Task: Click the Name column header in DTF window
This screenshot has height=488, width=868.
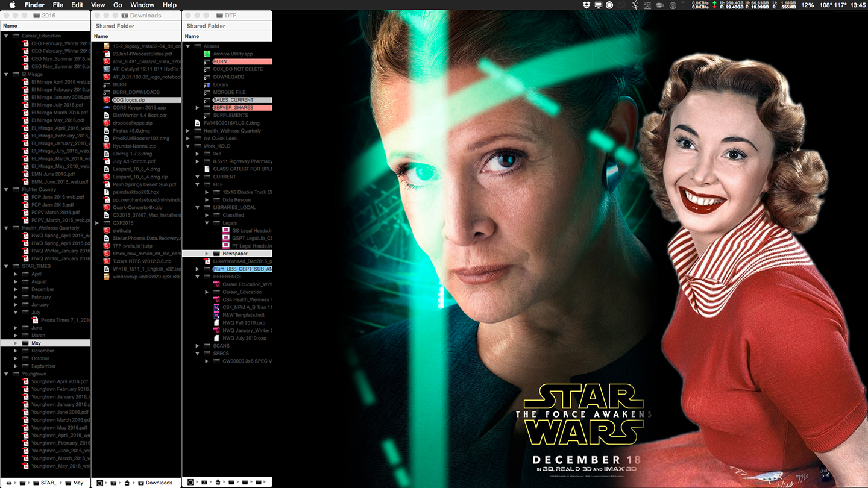Action: coord(227,36)
